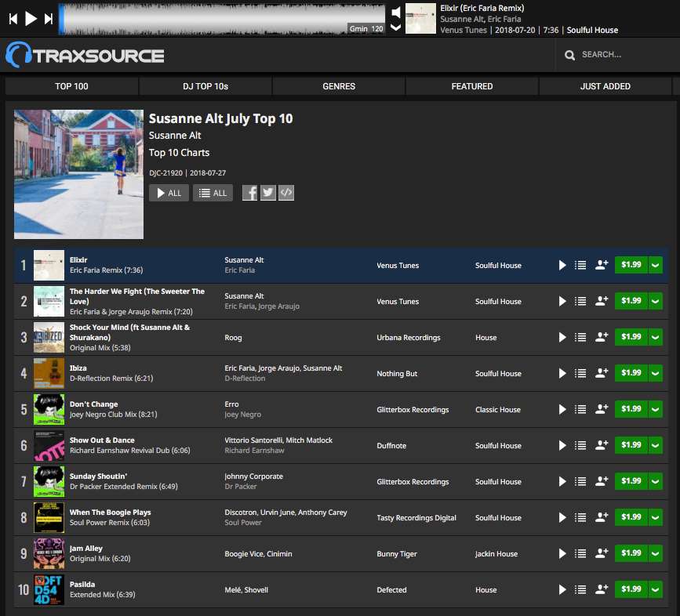Follow artist on Sunday Shoutin' row
This screenshot has height=616, width=680.
(x=602, y=481)
